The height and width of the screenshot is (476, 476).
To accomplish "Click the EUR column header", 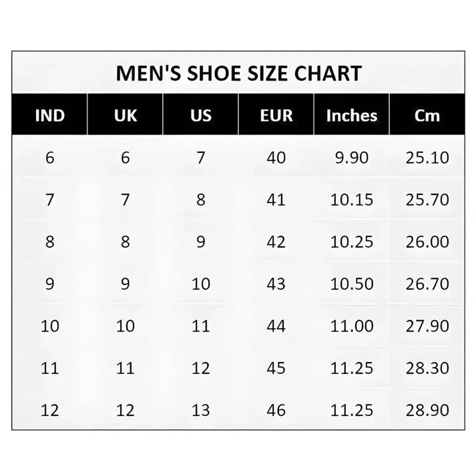I will coord(276,115).
